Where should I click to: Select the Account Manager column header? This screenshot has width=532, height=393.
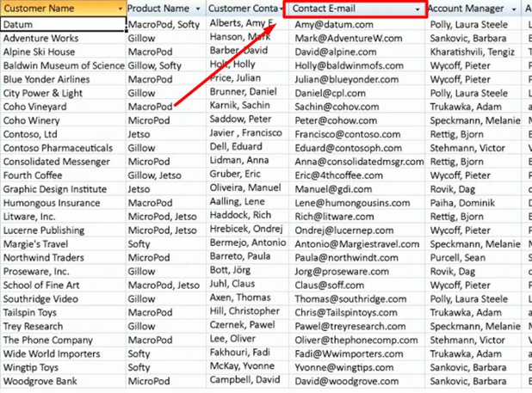point(473,9)
